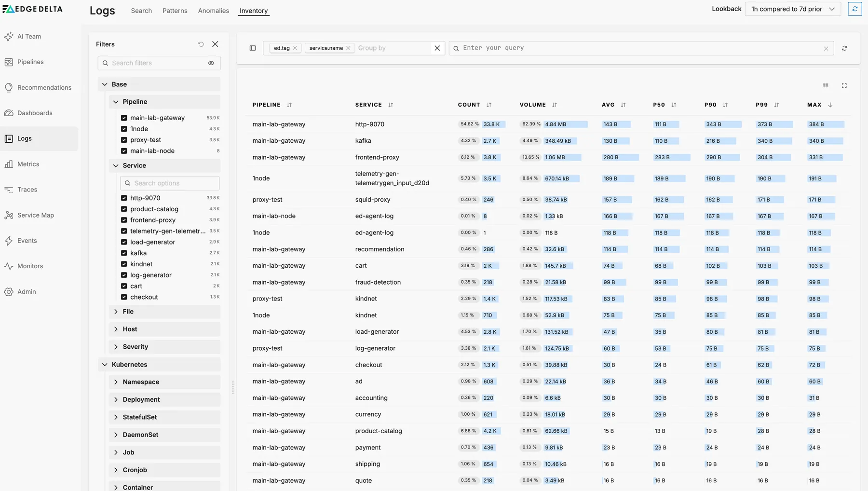Open the table column settings icon

pyautogui.click(x=826, y=86)
